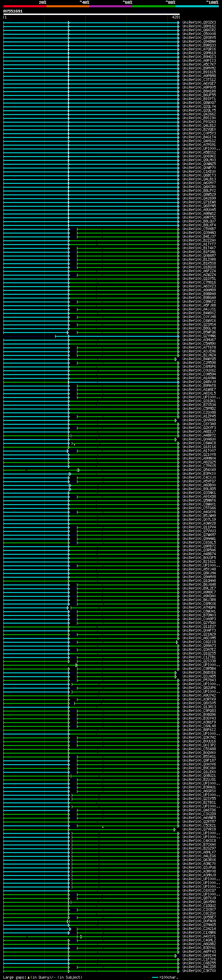The width and height of the screenshot is (222, 980).
Task: Click the red 20% identity legend bar
Action: pos(25,7)
